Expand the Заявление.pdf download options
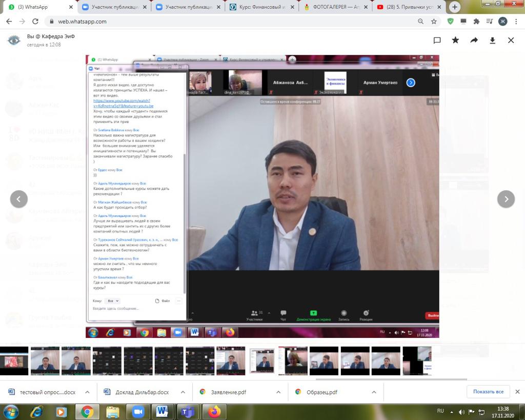This screenshot has height=420, width=525. click(278, 392)
